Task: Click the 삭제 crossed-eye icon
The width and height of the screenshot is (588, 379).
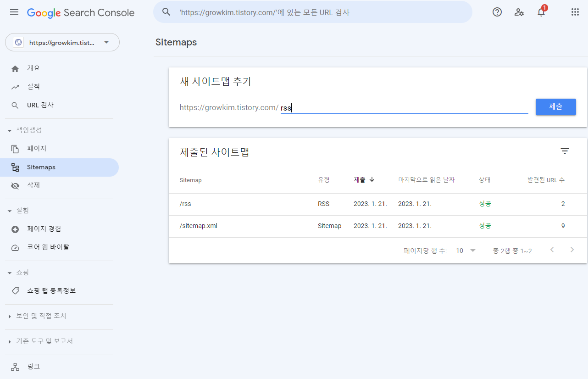Action: 15,186
